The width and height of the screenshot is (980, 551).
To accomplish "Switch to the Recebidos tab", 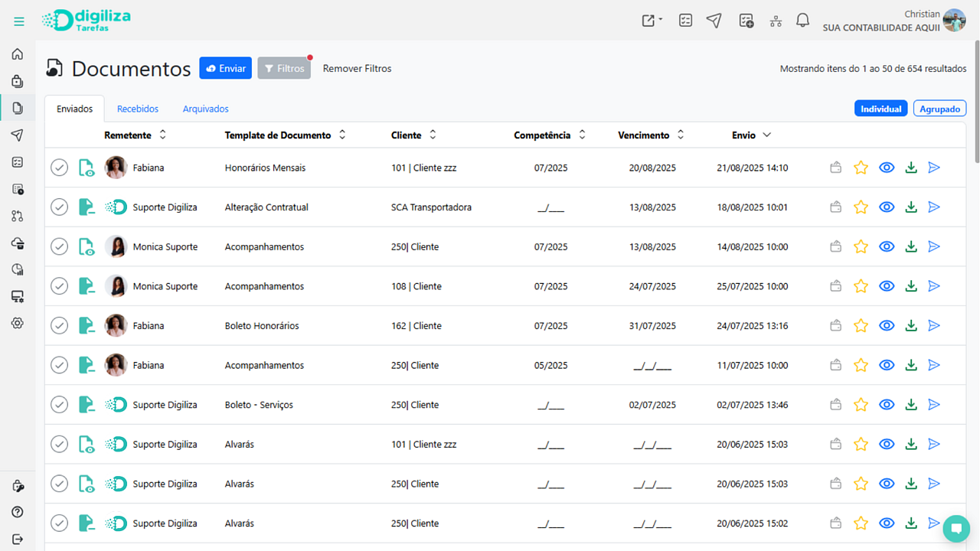I will 138,109.
